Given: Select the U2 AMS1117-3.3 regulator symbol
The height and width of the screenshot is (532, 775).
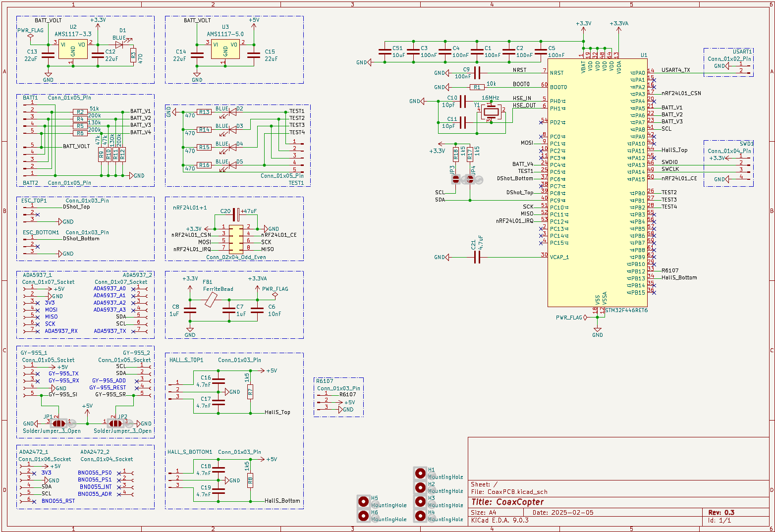Looking at the screenshot, I should pyautogui.click(x=73, y=49).
